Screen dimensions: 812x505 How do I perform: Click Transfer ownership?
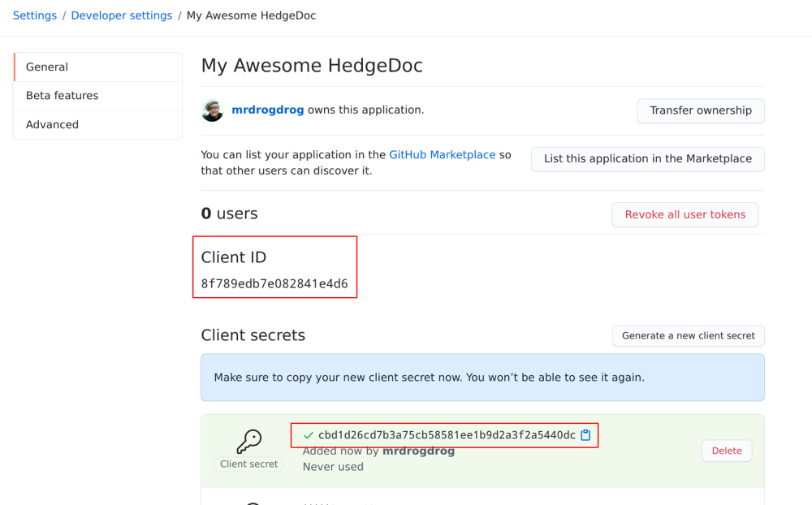click(700, 110)
